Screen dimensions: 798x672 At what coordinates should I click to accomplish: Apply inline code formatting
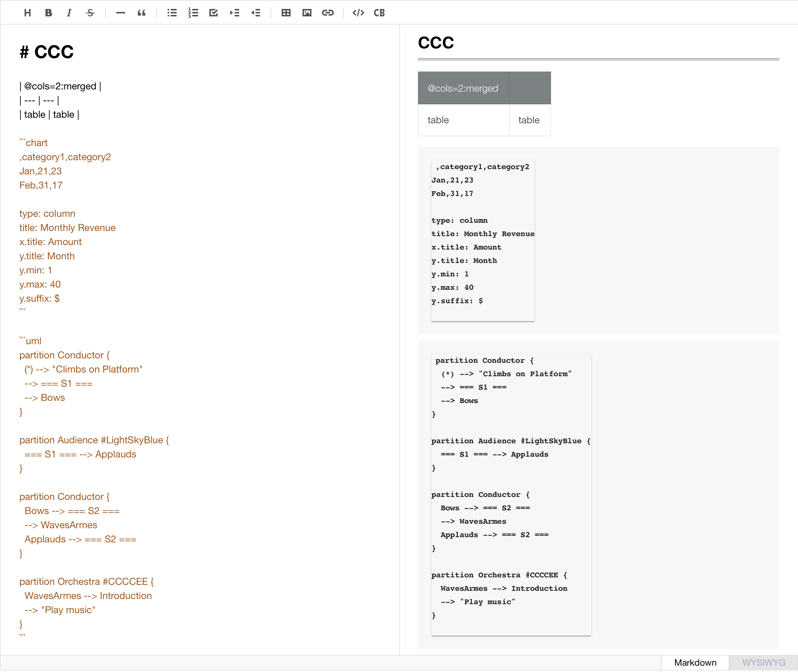pos(358,13)
